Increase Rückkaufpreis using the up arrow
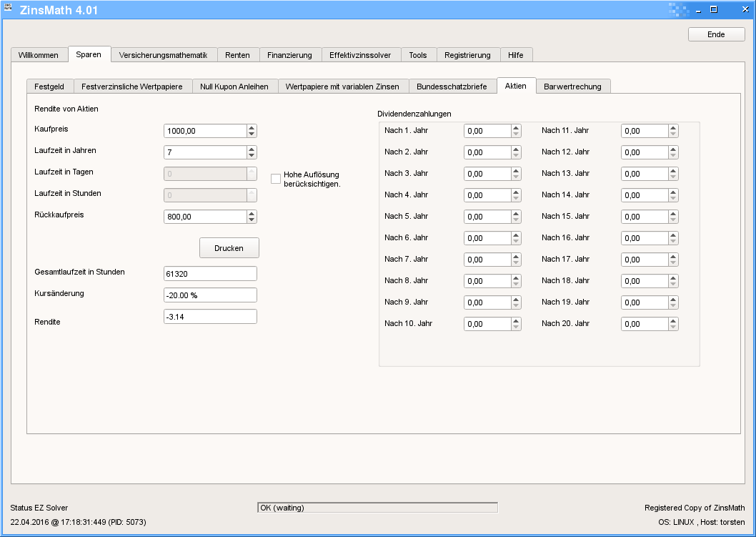756x537 pixels. 252,214
